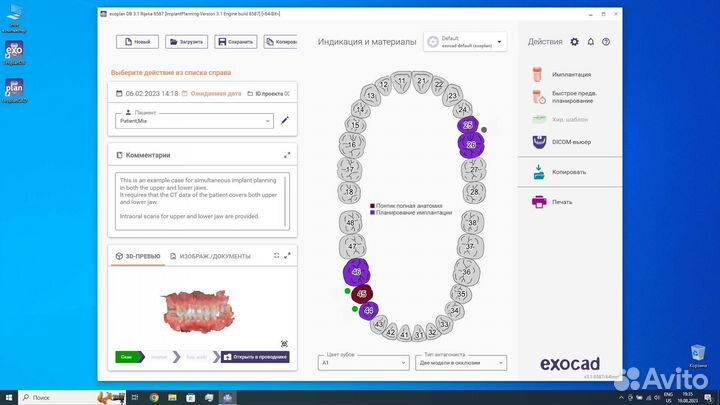
Task: Click the Копировать button in the top toolbar
Action: pos(281,42)
